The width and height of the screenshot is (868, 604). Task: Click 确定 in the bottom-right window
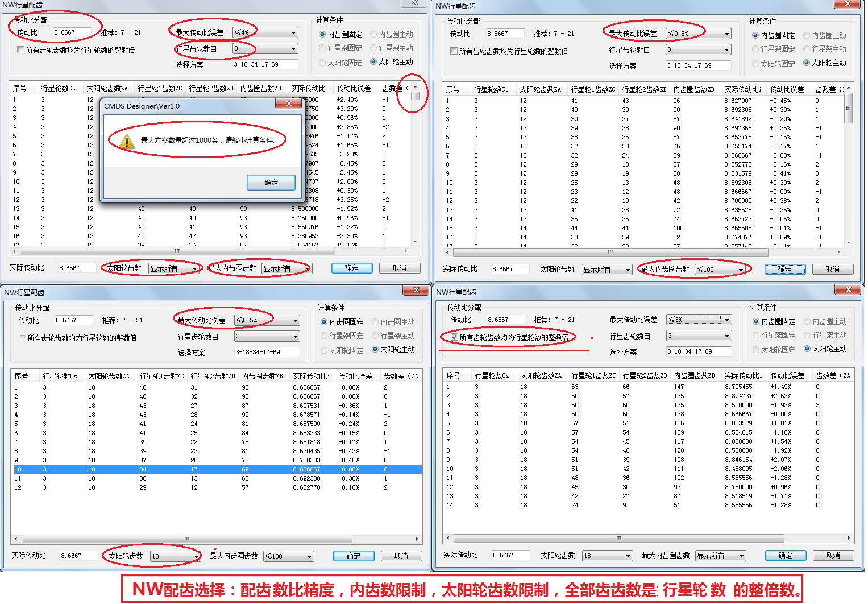click(x=786, y=556)
